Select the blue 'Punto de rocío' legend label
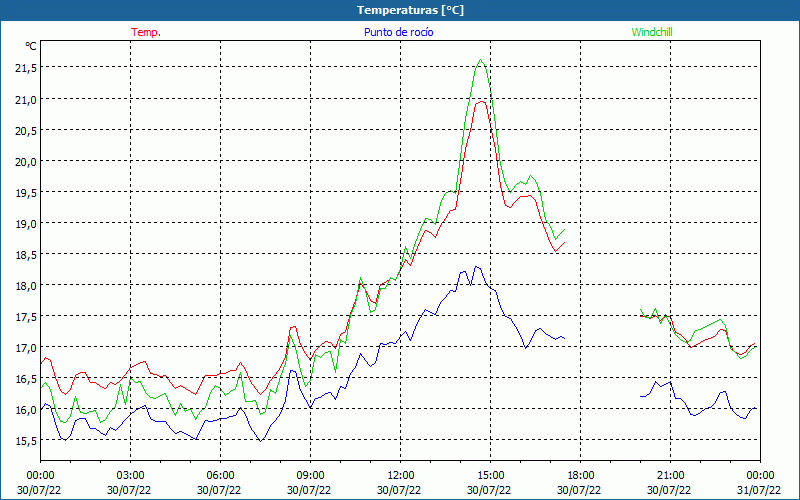This screenshot has width=800, height=500. 398,32
